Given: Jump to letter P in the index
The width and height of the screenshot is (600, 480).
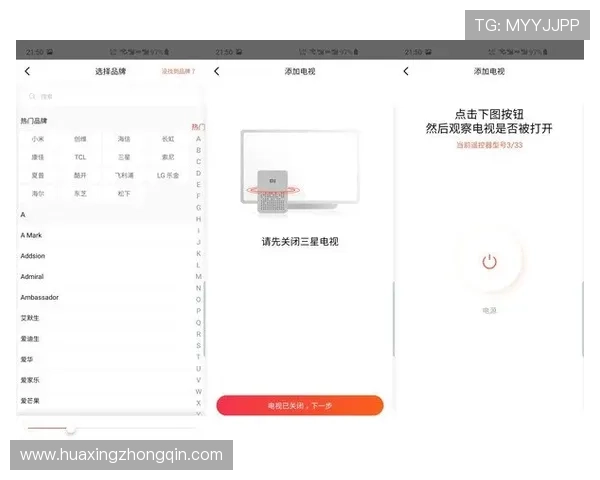Looking at the screenshot, I should click(x=198, y=311).
